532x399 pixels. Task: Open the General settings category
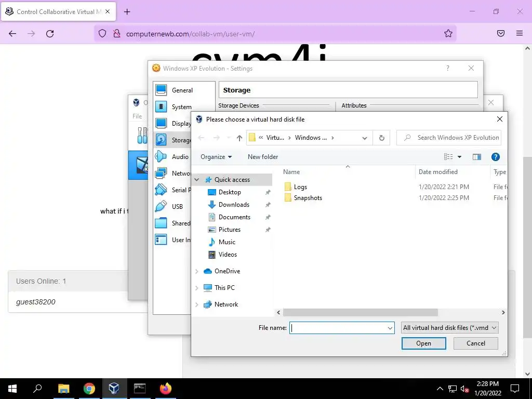pyautogui.click(x=182, y=90)
